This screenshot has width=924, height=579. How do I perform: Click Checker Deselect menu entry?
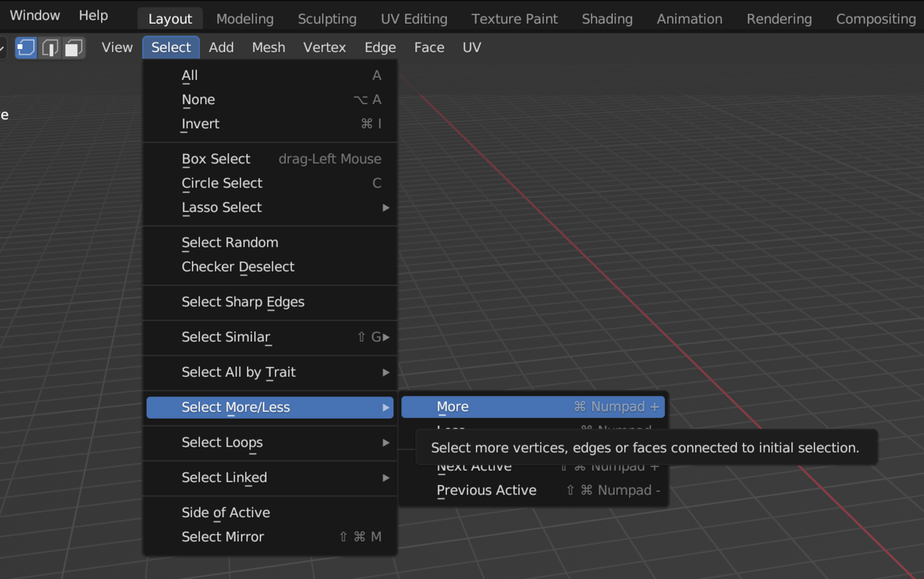coord(238,267)
